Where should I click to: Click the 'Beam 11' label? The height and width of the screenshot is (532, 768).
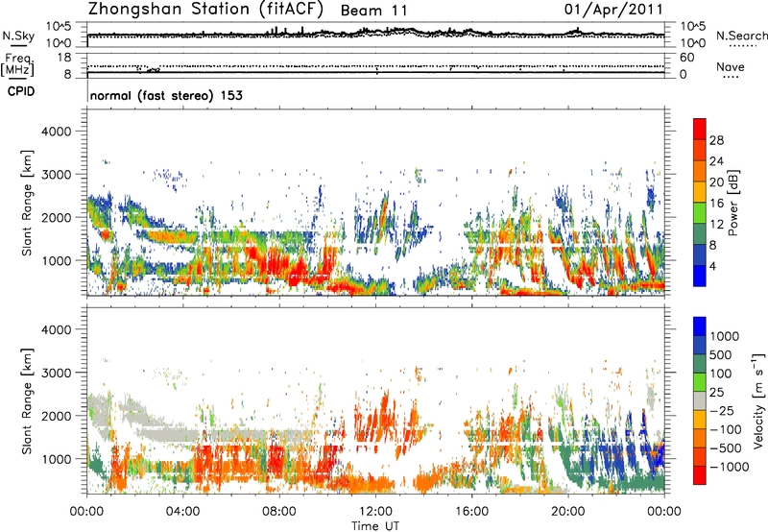coord(373,11)
